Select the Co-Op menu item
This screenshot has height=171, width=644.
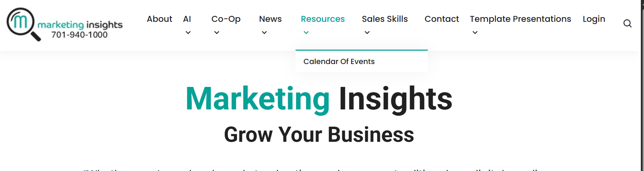(226, 19)
